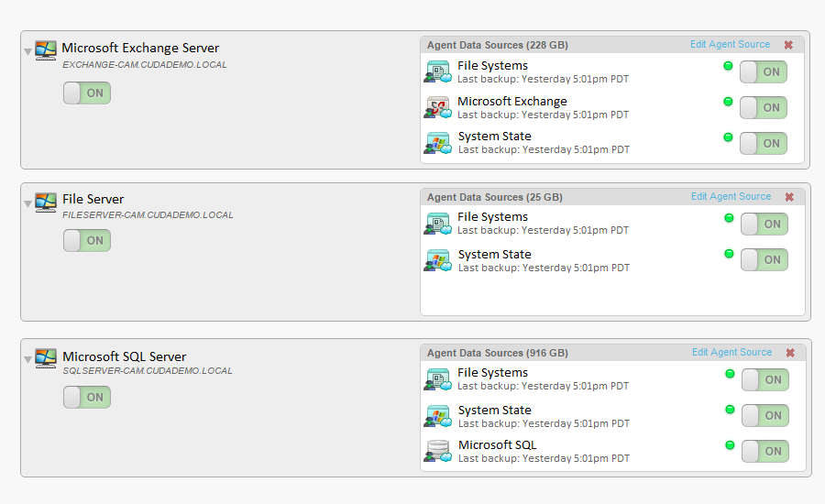Image resolution: width=825 pixels, height=504 pixels.
Task: Click the Microsoft Exchange Server computer icon
Action: coord(46,49)
